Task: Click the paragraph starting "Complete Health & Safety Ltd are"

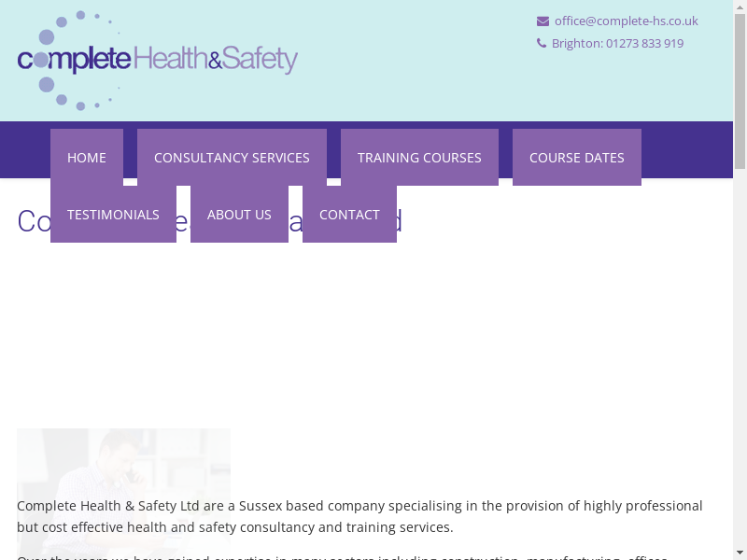Action: [359, 516]
